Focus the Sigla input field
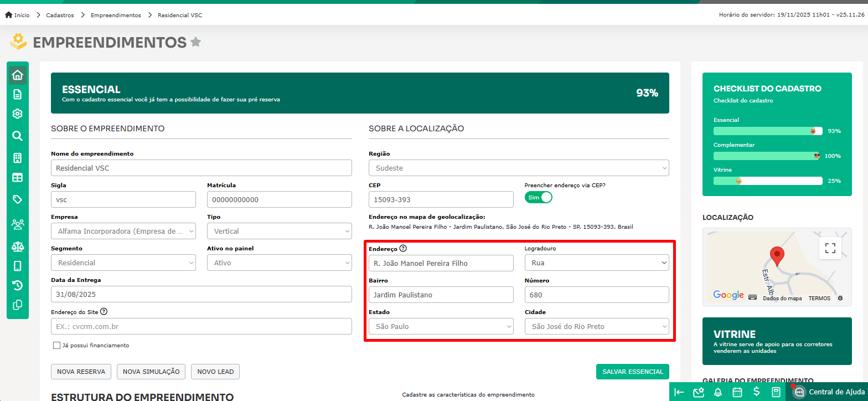The image size is (868, 401). coord(123,199)
